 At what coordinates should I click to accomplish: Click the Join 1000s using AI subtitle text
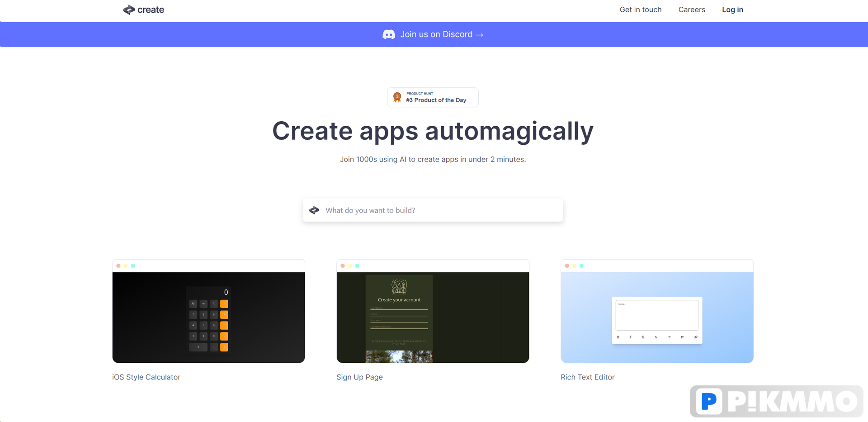click(433, 159)
